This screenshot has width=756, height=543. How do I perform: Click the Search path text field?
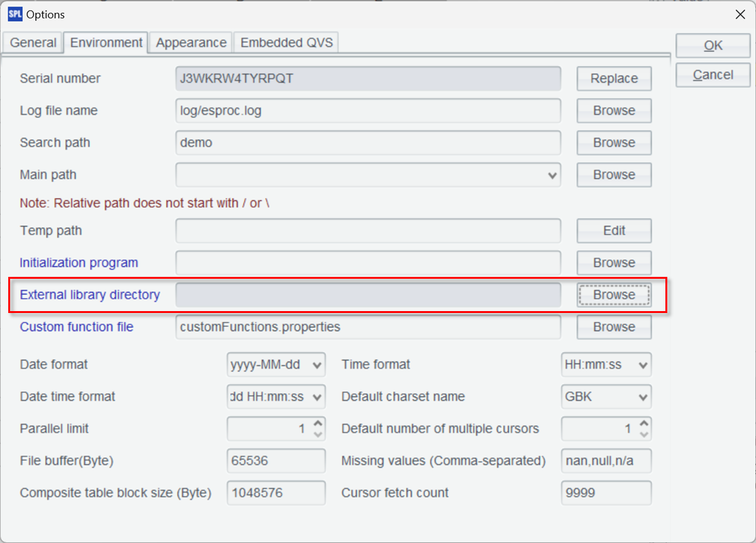point(368,143)
